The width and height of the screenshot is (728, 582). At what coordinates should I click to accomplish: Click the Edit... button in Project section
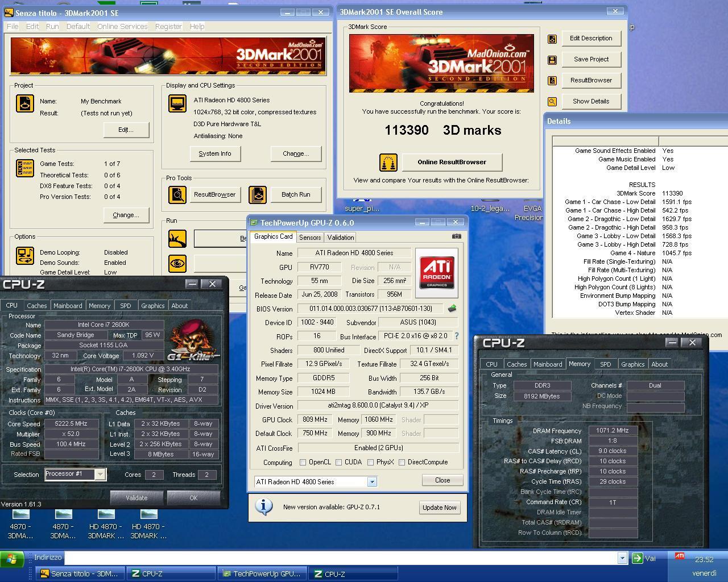(126, 130)
